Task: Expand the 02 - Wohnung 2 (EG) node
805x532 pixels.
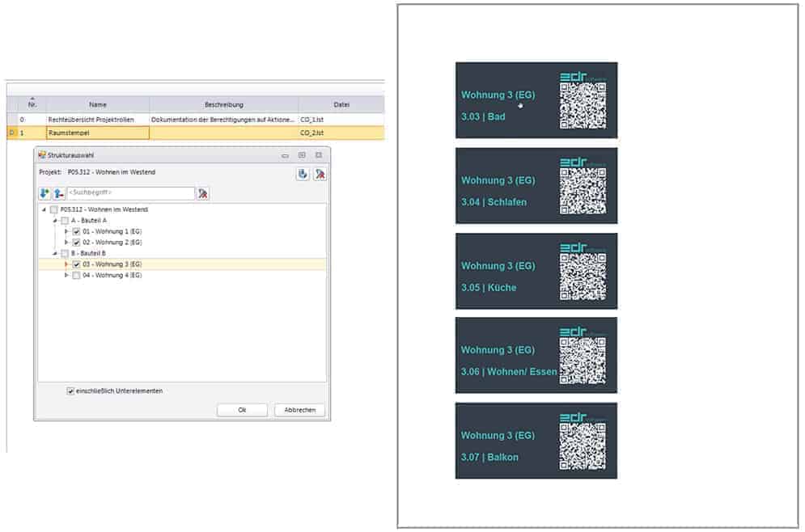Action: point(66,242)
